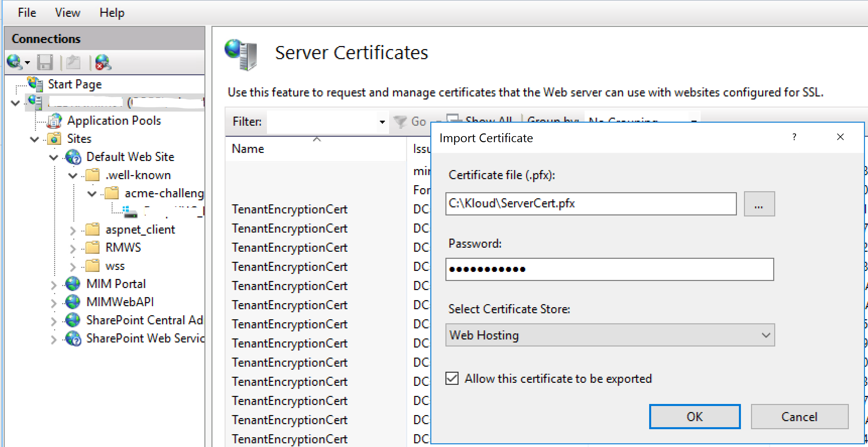The image size is (868, 447).
Task: Click into the Password input field
Action: coord(609,269)
